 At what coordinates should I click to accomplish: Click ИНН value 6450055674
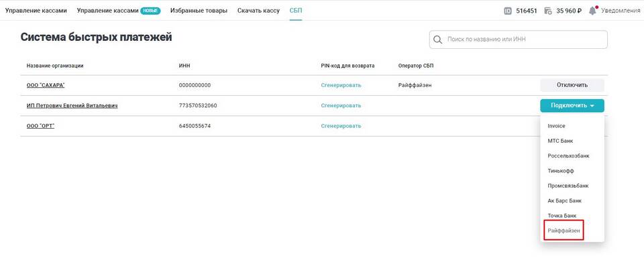pyautogui.click(x=195, y=126)
